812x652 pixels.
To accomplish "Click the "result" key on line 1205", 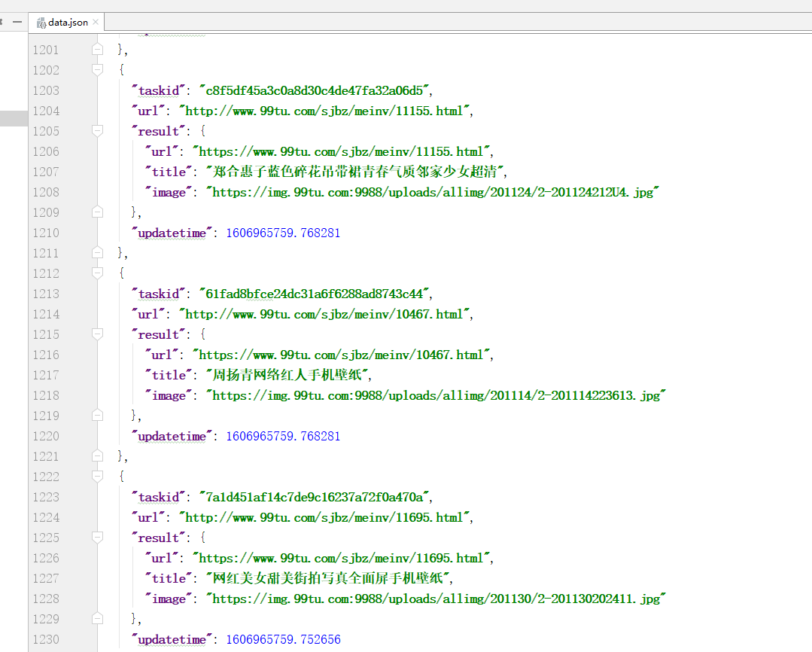I will pyautogui.click(x=159, y=131).
